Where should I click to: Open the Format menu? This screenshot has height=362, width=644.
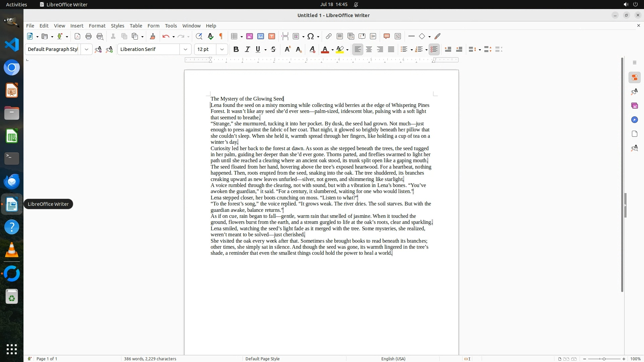[x=97, y=26]
